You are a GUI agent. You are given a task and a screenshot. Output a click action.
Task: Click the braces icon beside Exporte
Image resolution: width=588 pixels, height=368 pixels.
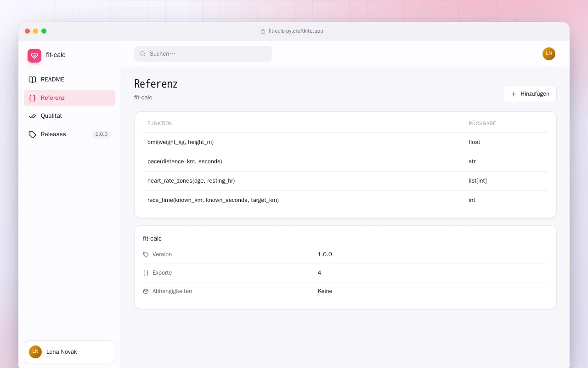(x=146, y=273)
